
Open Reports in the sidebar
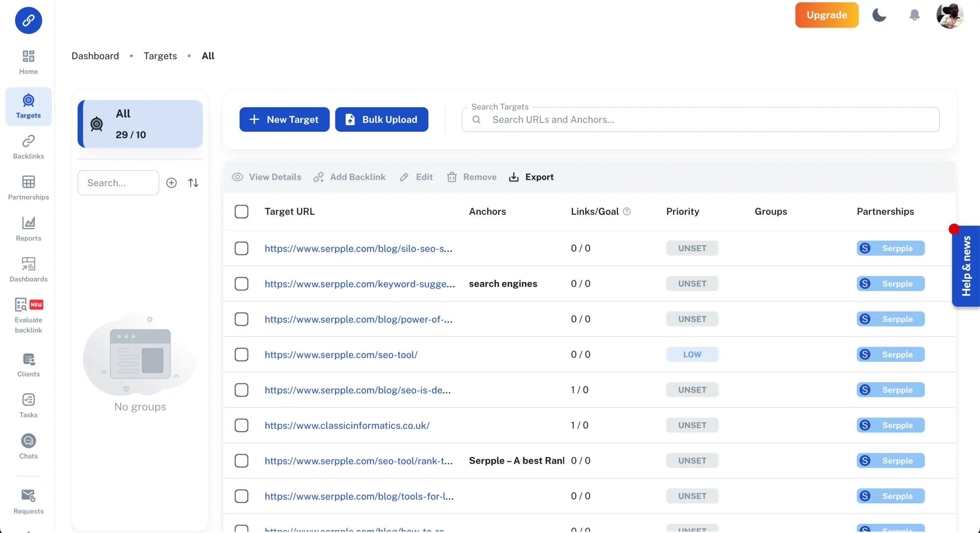pyautogui.click(x=28, y=229)
